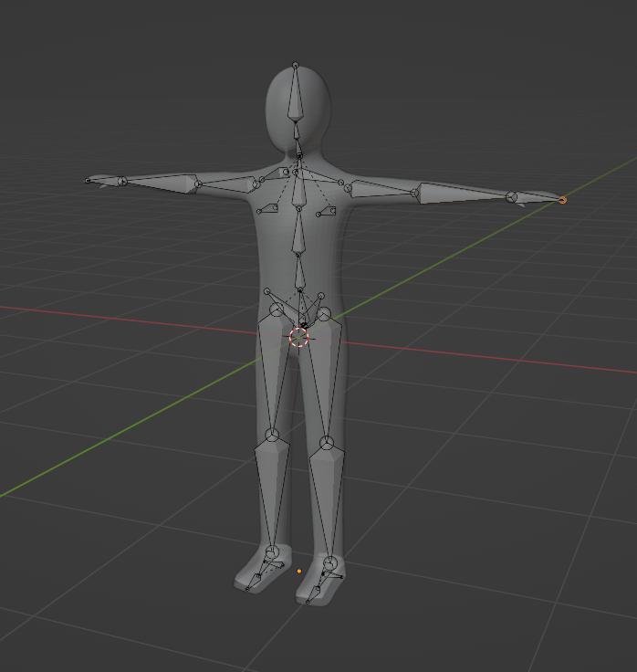
Task: Select the orange origin dot between the feet
Action: pyautogui.click(x=299, y=571)
